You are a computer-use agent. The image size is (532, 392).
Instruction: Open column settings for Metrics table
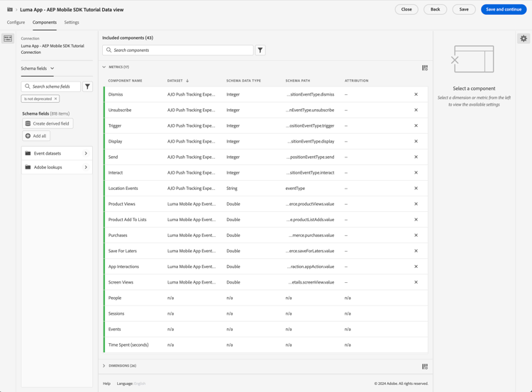(424, 68)
